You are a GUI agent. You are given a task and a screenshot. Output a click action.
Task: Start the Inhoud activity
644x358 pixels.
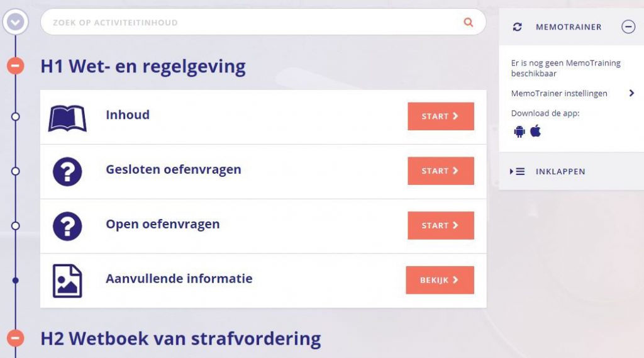(x=440, y=116)
